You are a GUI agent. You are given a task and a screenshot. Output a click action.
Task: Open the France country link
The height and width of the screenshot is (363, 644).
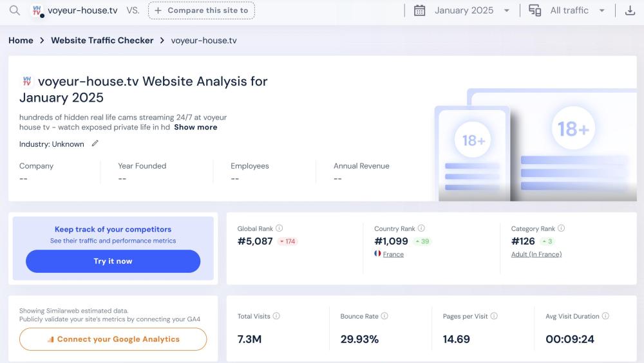pos(393,254)
